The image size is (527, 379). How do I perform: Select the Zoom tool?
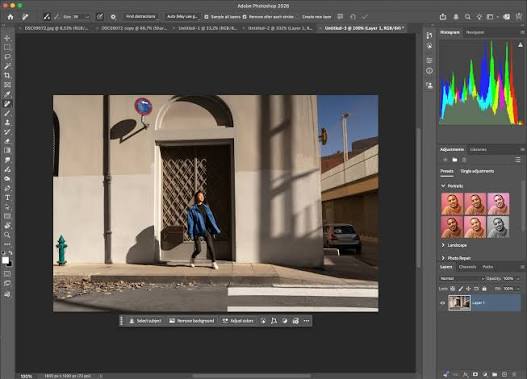pyautogui.click(x=7, y=235)
